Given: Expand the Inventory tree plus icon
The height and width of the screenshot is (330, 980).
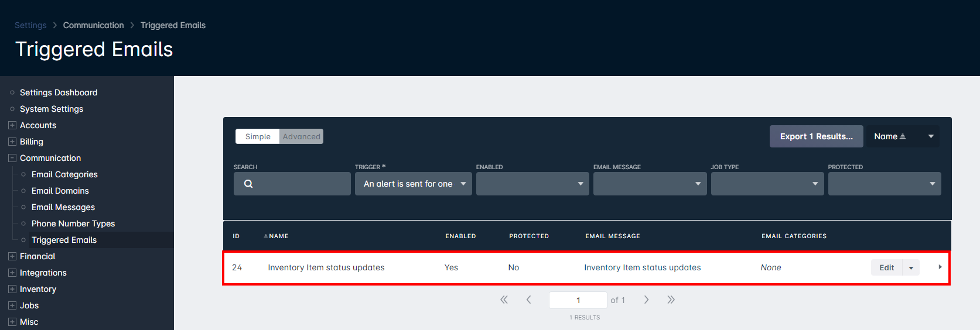Looking at the screenshot, I should click(12, 289).
